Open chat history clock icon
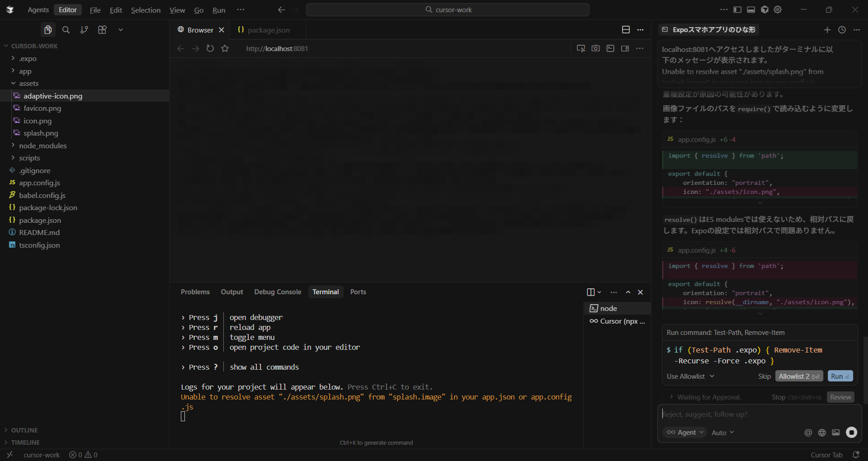Image resolution: width=868 pixels, height=461 pixels. pos(842,30)
